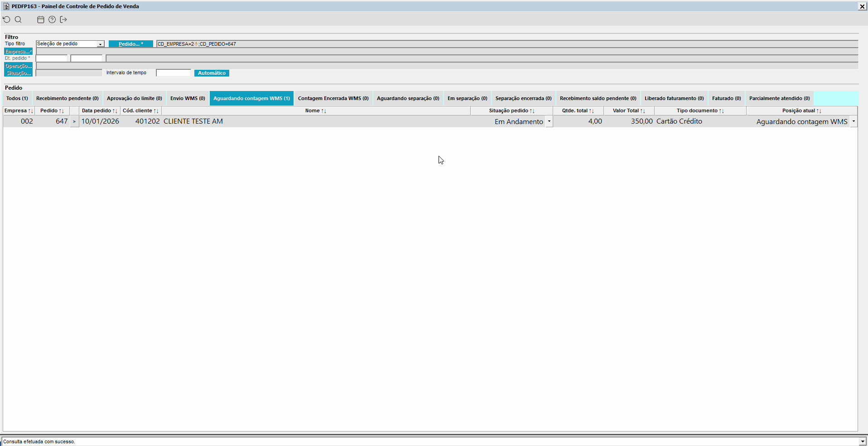Image resolution: width=868 pixels, height=446 pixels.
Task: Switch to the Todos (1) tab
Action: pyautogui.click(x=17, y=98)
